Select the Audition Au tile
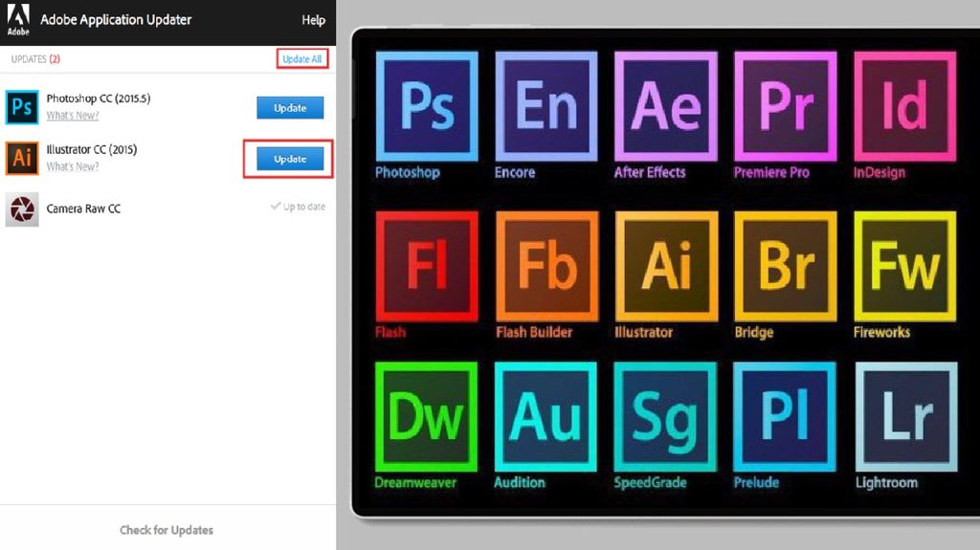The height and width of the screenshot is (550, 980). tap(546, 417)
